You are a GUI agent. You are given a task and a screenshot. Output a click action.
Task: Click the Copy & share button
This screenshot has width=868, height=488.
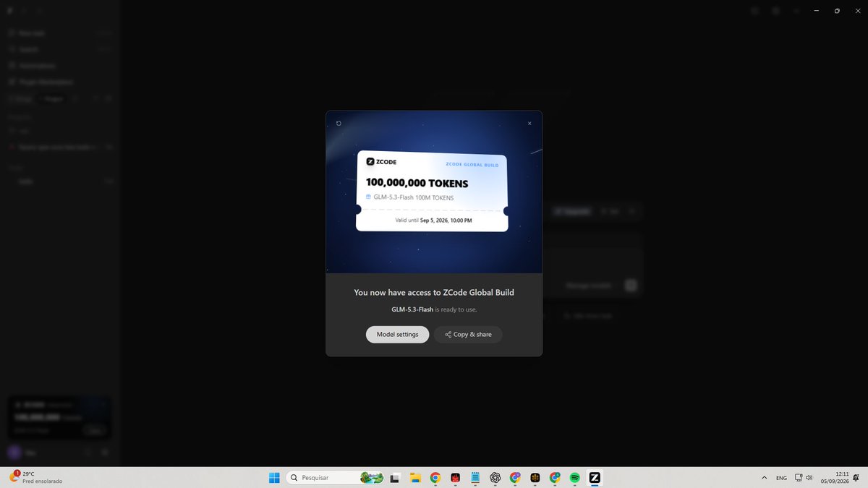[x=468, y=335]
